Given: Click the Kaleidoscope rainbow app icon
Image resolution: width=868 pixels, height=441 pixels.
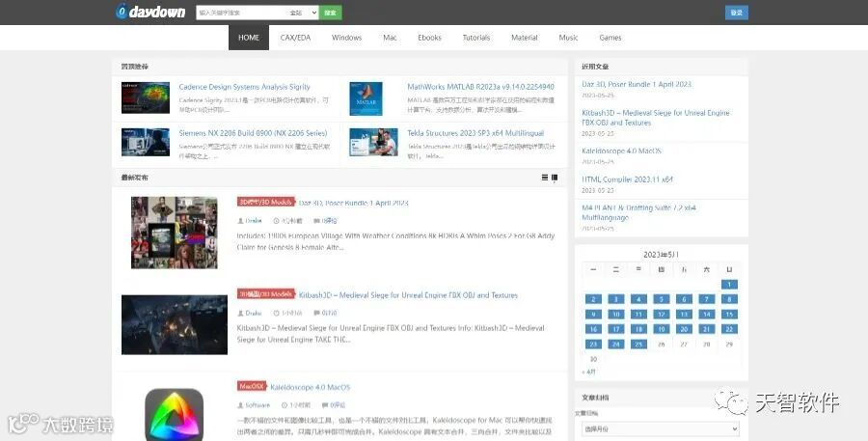Looking at the screenshot, I should point(175,414).
